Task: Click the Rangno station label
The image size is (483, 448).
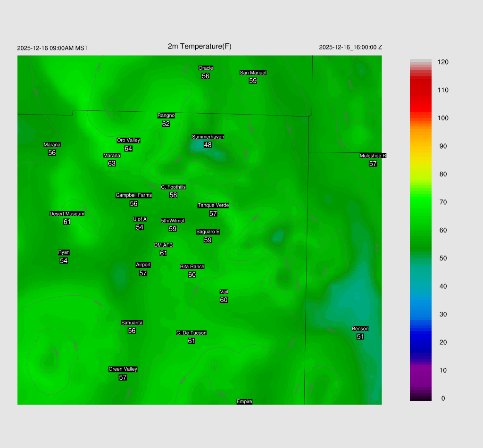Action: point(166,116)
